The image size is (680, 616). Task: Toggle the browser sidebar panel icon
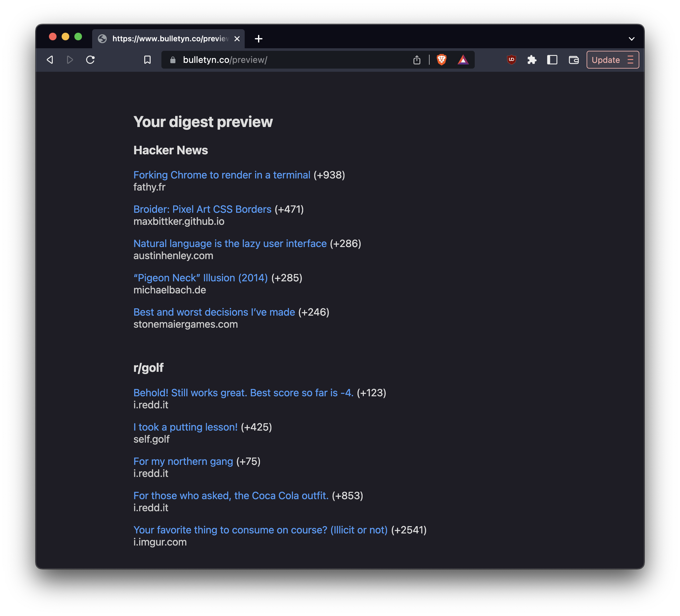tap(552, 60)
